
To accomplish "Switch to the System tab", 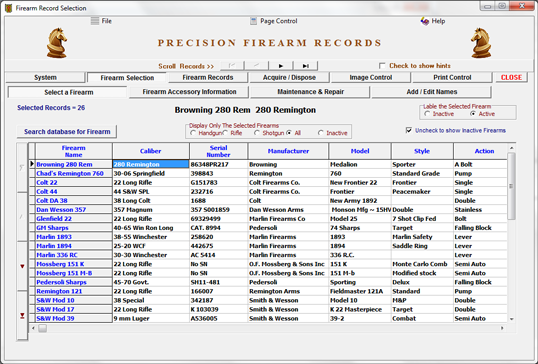I will click(45, 78).
